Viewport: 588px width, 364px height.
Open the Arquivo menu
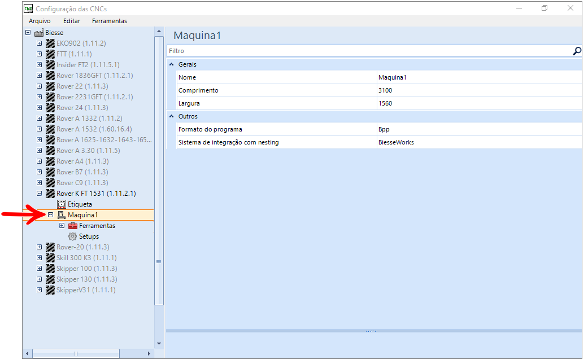[x=40, y=21]
